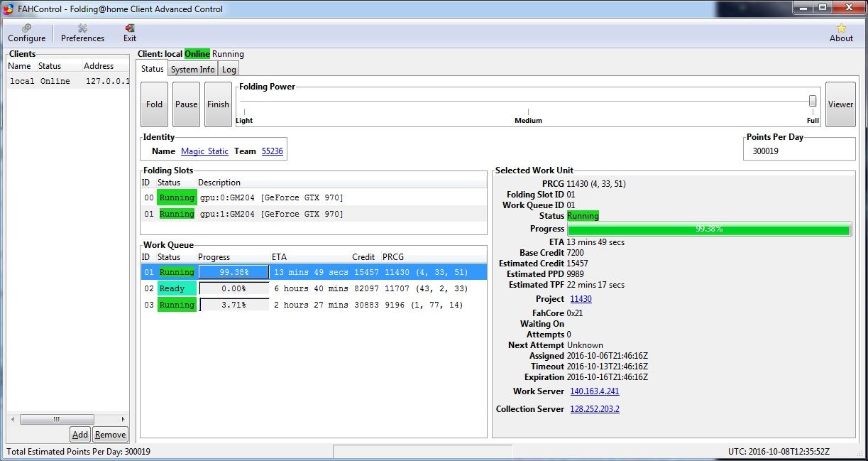Select work queue item 03 at 3.71%
The width and height of the screenshot is (868, 461).
click(x=314, y=305)
